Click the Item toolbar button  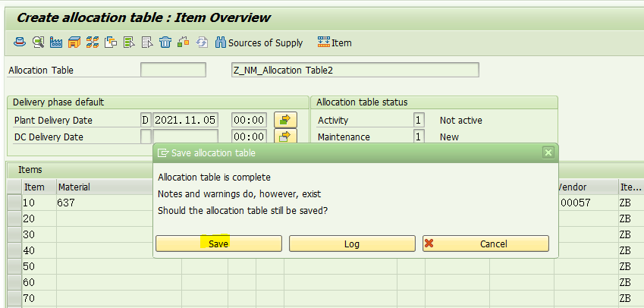(x=335, y=42)
